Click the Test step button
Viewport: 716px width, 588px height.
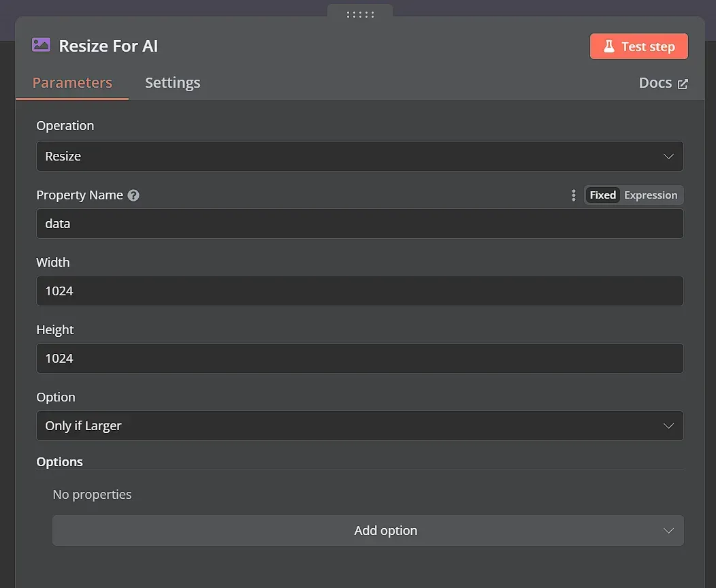[638, 46]
